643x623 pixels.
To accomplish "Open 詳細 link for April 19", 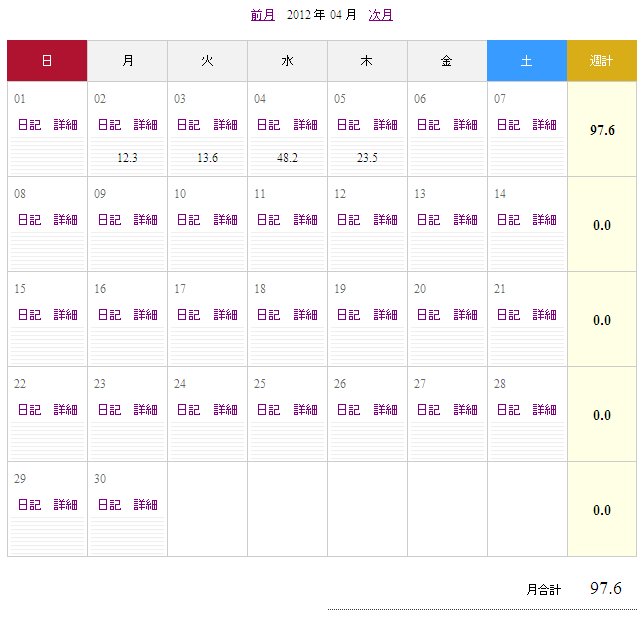I will (x=386, y=315).
